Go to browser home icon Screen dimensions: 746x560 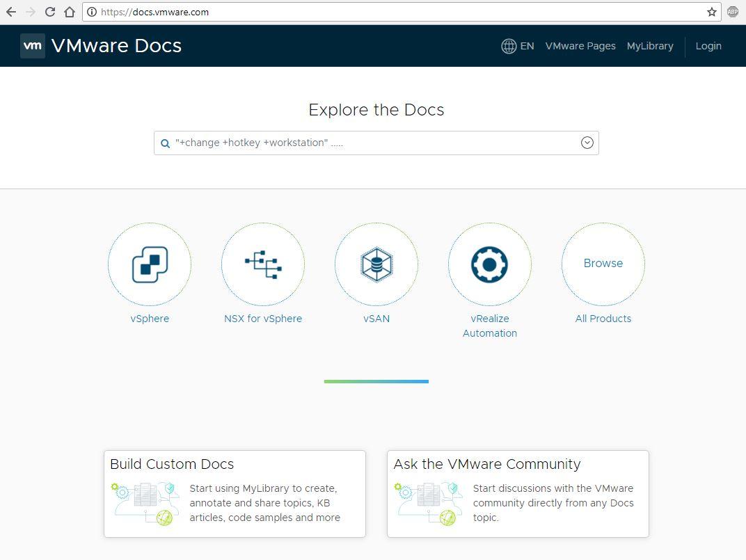(x=70, y=12)
